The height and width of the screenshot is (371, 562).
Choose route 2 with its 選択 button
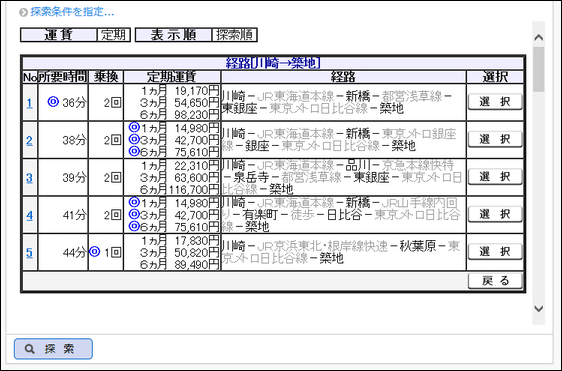click(495, 139)
